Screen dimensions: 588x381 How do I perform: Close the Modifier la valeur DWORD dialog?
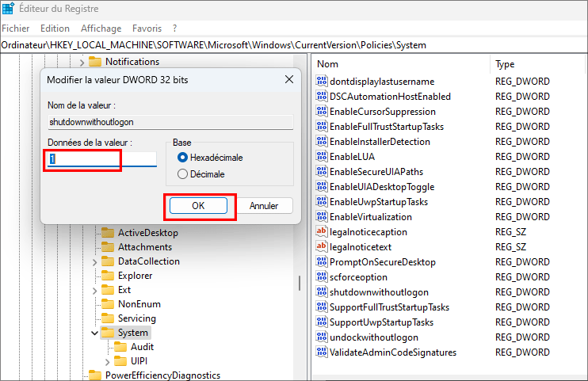[x=285, y=79]
